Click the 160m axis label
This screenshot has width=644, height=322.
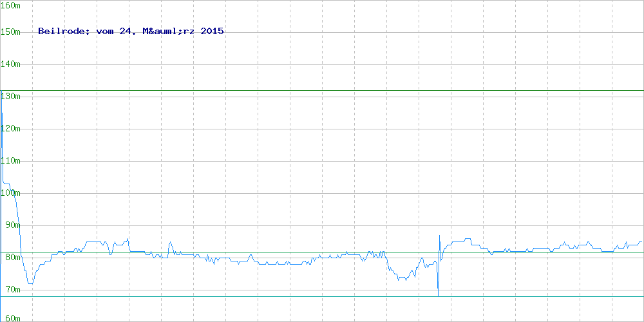click(11, 5)
